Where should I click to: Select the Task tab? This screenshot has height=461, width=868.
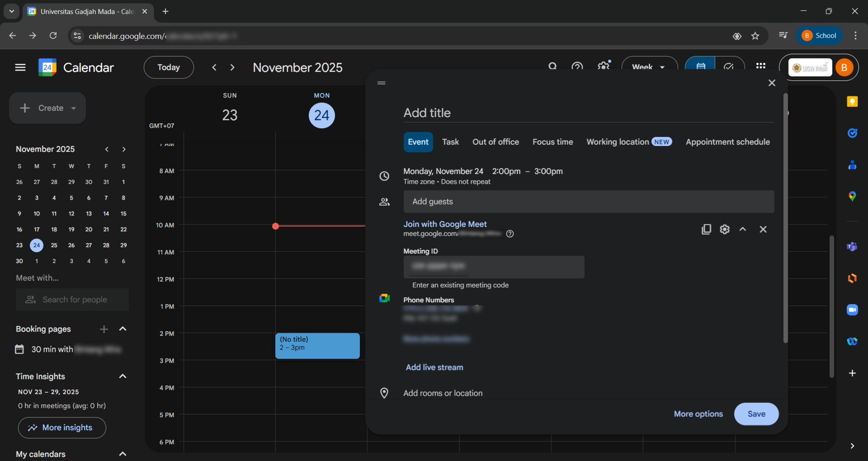tap(450, 142)
